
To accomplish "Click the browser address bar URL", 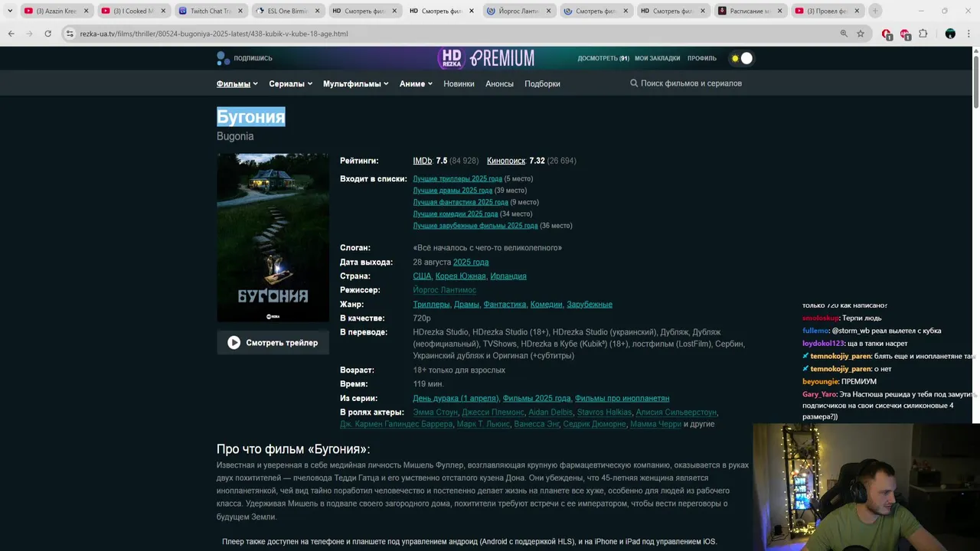I will point(214,34).
